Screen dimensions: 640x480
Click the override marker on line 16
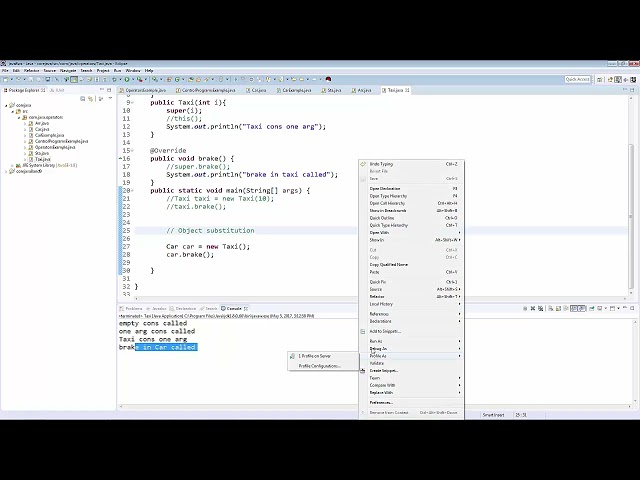[x=120, y=158]
